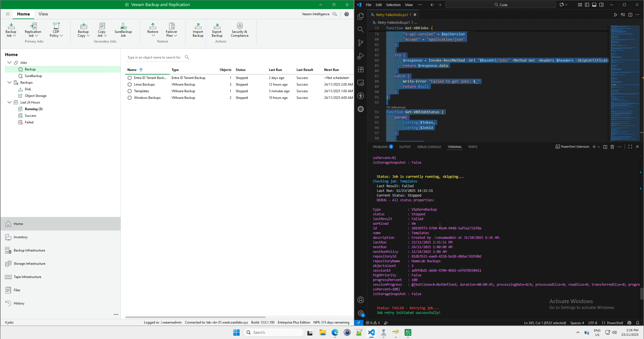This screenshot has height=339, width=644.
Task: Kill terminal using the trash icon
Action: (612, 147)
